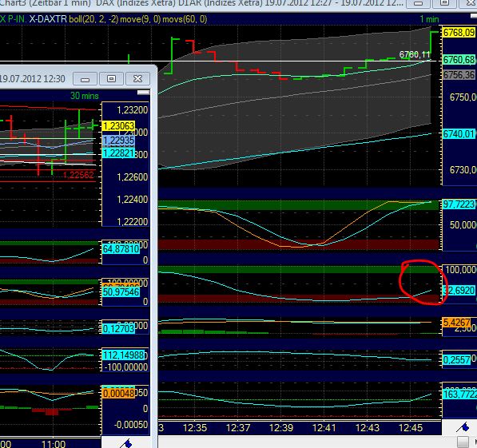Click the 50,97546 indicator value
This screenshot has height=448, width=477.
click(121, 292)
